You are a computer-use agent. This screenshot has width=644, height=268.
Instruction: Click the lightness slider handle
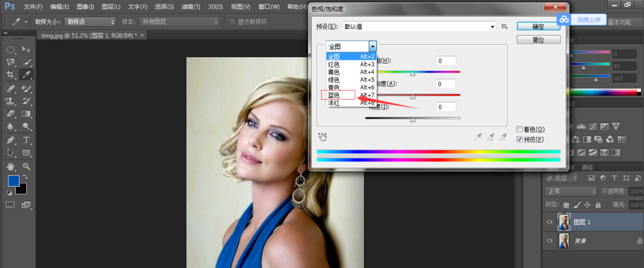[413, 120]
